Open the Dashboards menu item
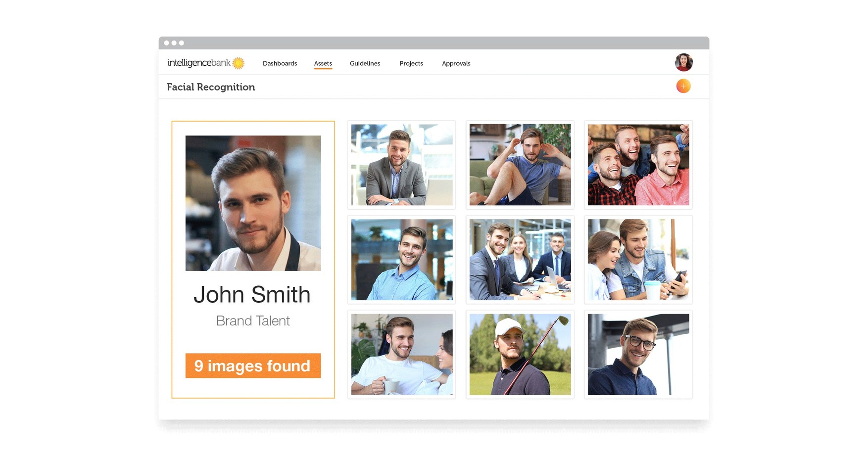 280,63
